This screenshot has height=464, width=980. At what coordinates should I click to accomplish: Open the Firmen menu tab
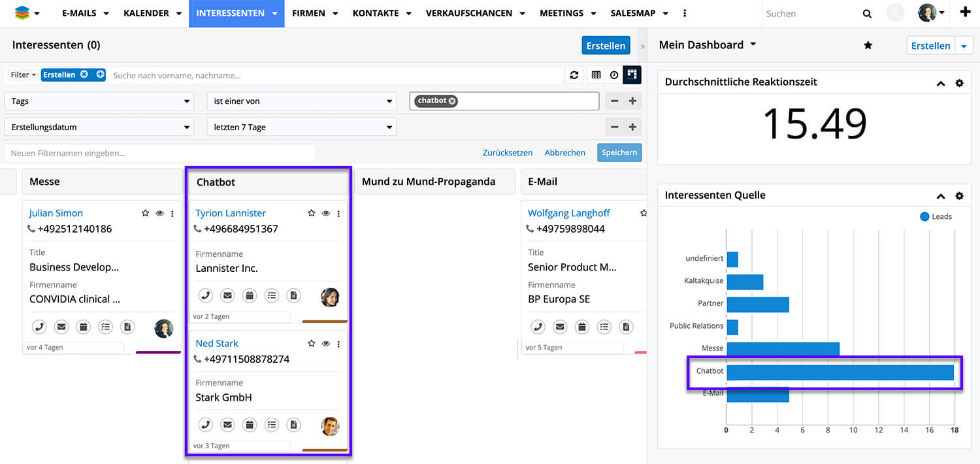[x=315, y=14]
